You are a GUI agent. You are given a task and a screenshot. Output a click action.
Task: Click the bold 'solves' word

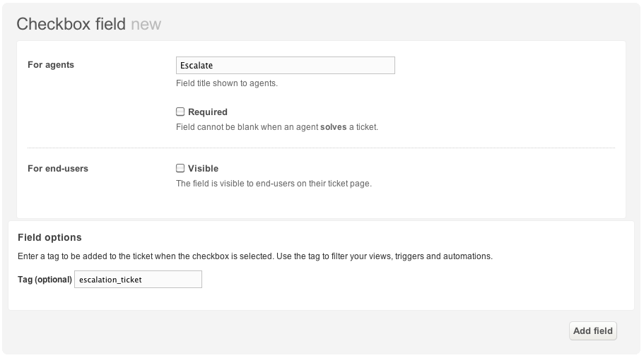point(334,127)
